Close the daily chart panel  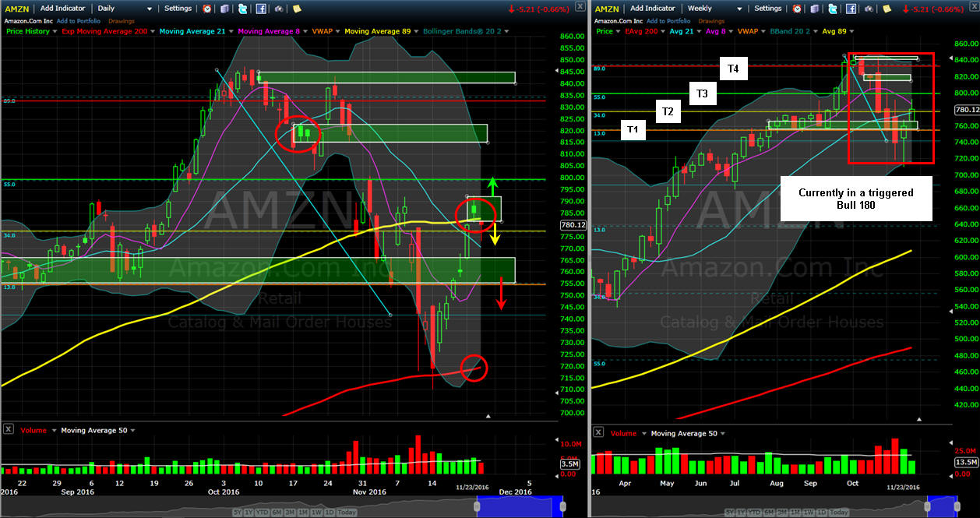579,7
